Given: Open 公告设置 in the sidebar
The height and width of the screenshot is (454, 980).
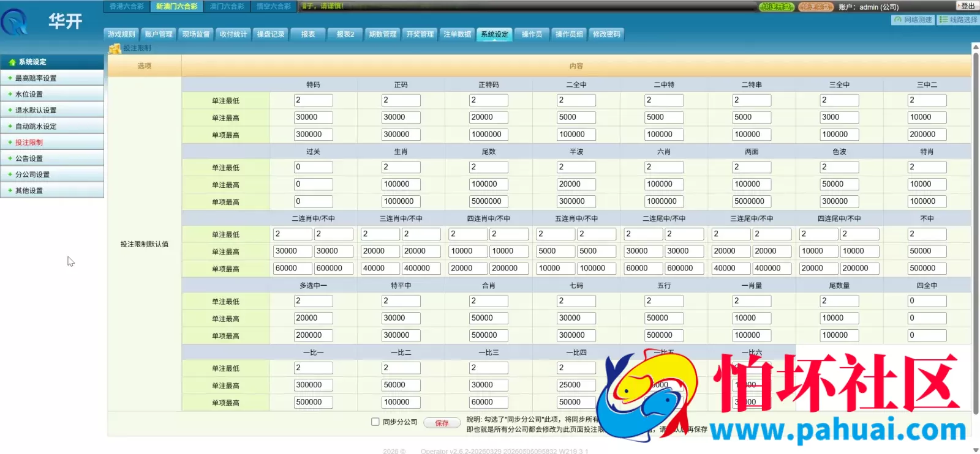Looking at the screenshot, I should (x=52, y=158).
